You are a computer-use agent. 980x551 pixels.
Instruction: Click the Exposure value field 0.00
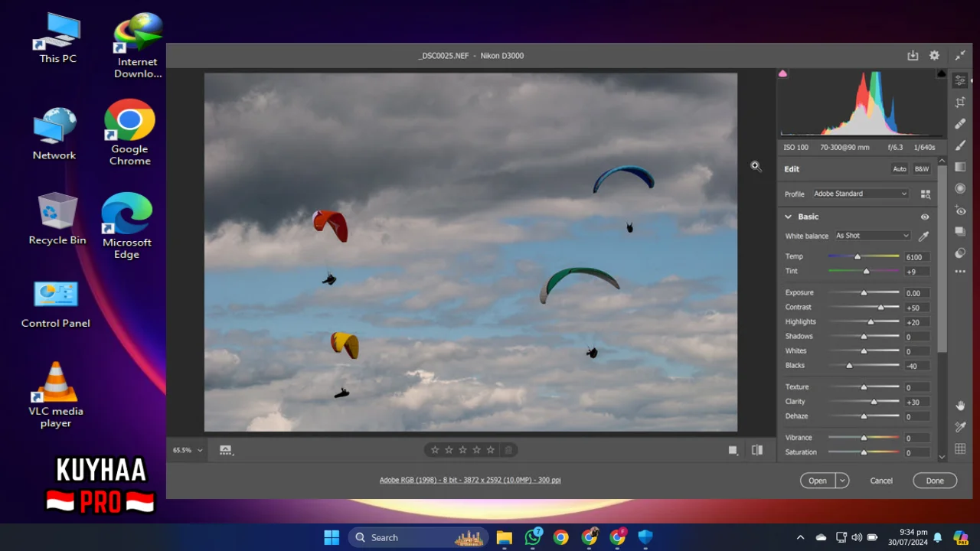[917, 293]
